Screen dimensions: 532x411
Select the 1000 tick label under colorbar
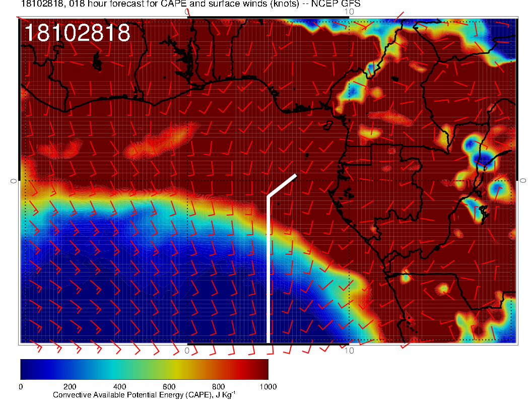[268, 387]
